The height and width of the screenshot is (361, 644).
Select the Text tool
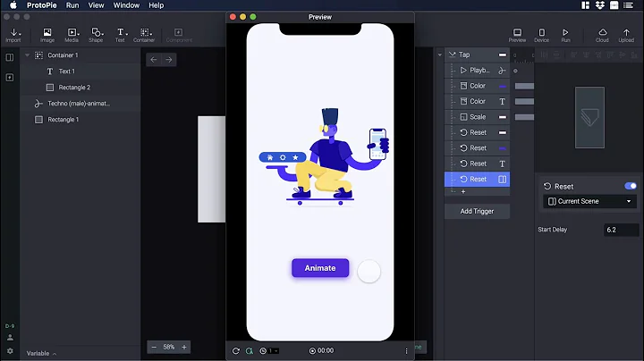coord(120,35)
